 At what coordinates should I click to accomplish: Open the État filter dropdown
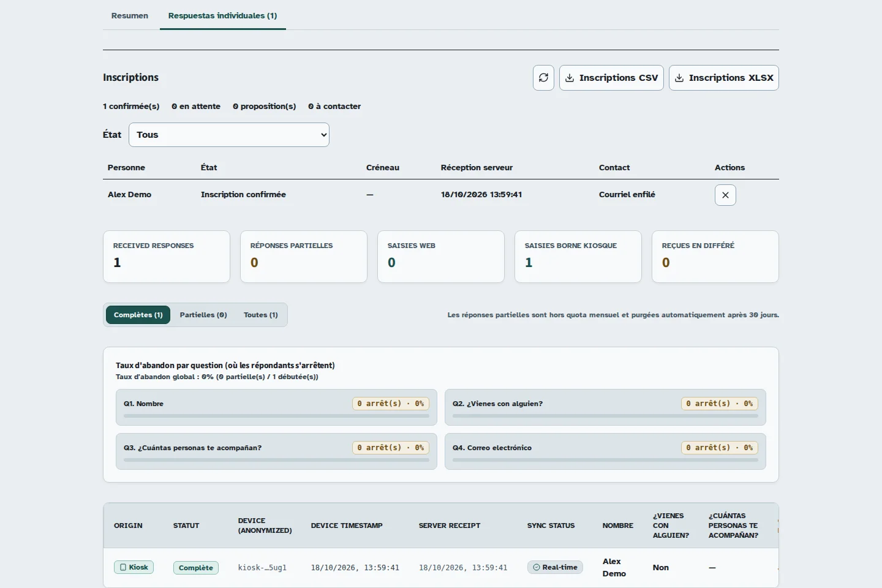[x=229, y=135]
